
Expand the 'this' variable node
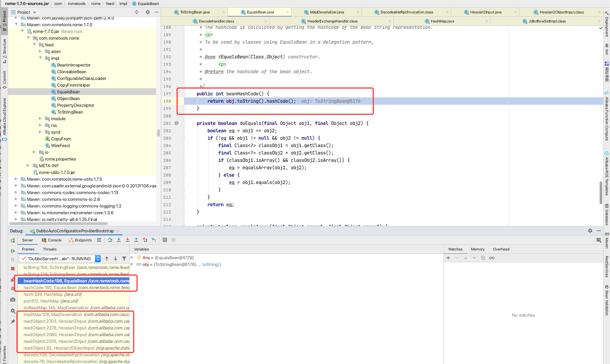coord(132,258)
